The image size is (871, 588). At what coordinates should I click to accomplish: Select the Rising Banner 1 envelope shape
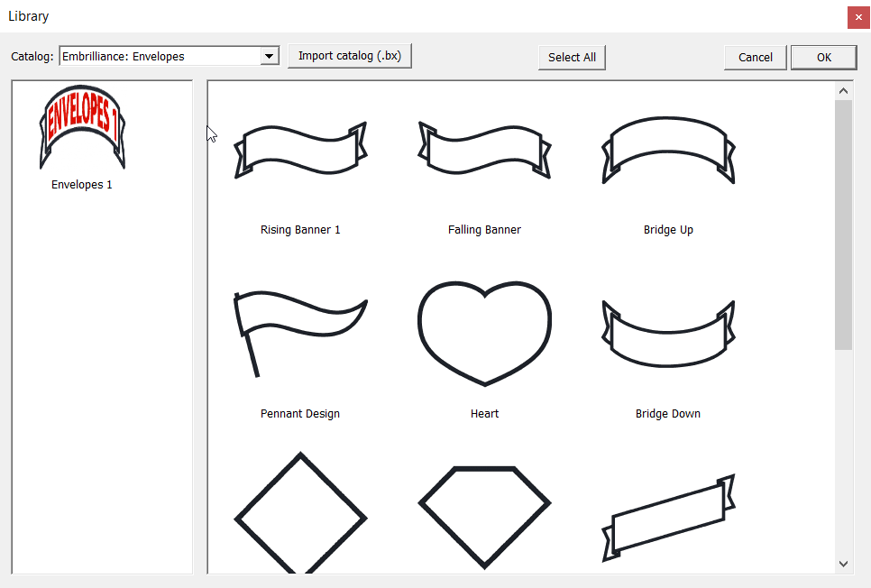300,150
